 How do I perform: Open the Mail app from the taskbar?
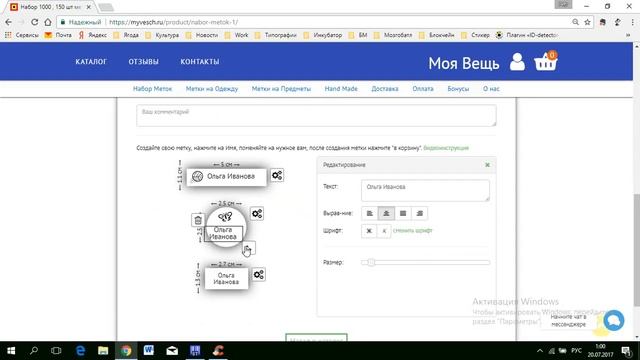(172, 351)
